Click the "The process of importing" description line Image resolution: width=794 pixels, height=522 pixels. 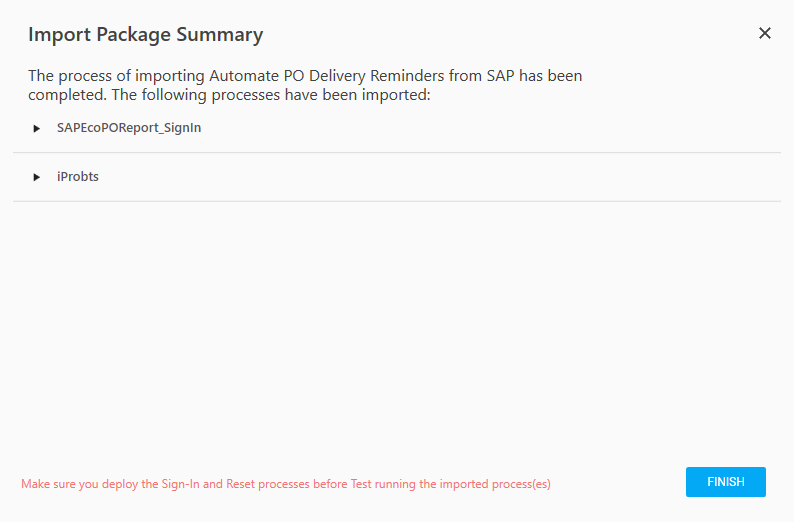(x=305, y=76)
